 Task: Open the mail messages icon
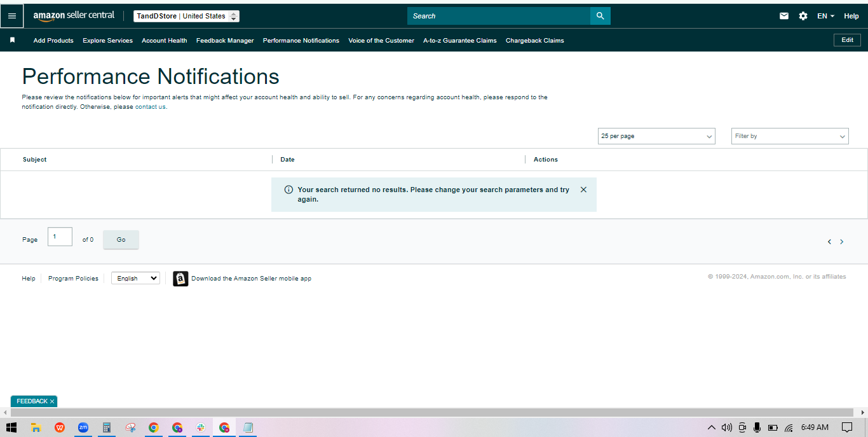[784, 16]
